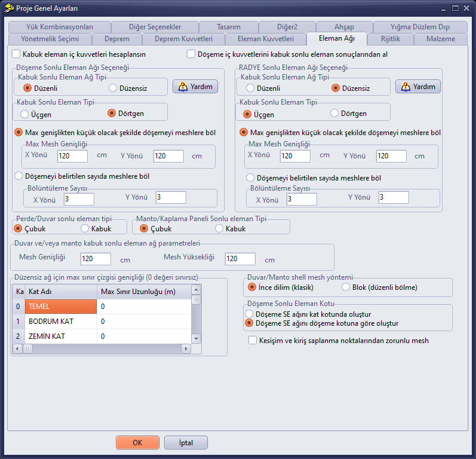This screenshot has width=476, height=459.
Task: Select the Rijitlik tab
Action: pos(391,39)
